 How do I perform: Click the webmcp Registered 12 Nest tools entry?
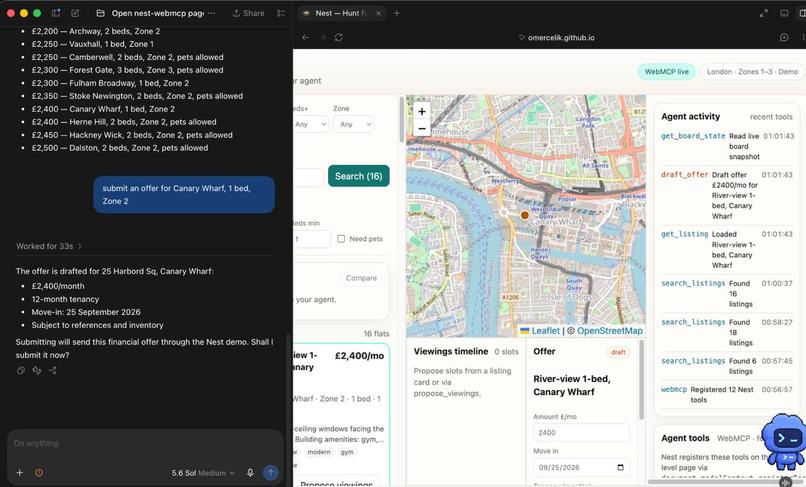click(727, 394)
